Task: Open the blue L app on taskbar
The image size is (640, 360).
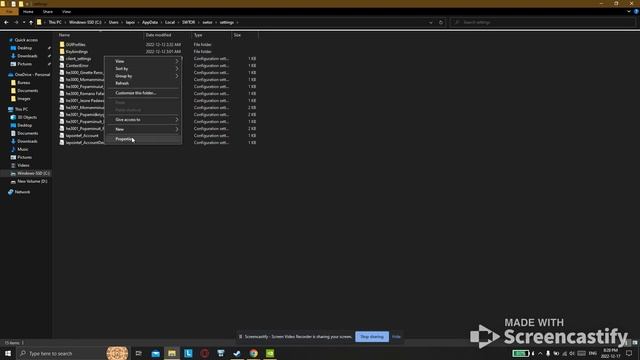Action: point(188,353)
